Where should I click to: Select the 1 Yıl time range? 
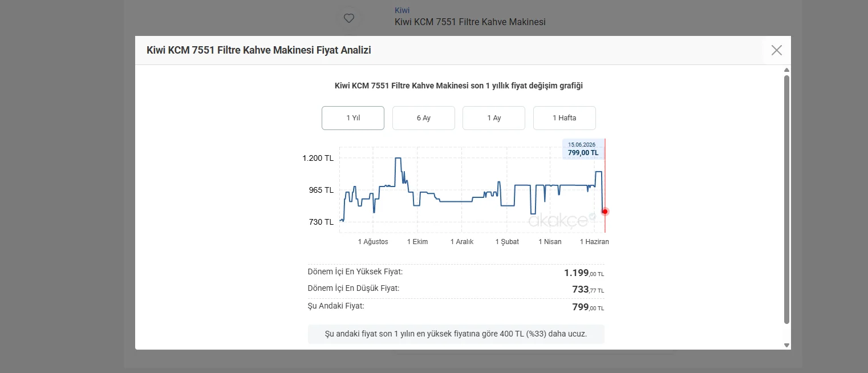click(x=353, y=118)
